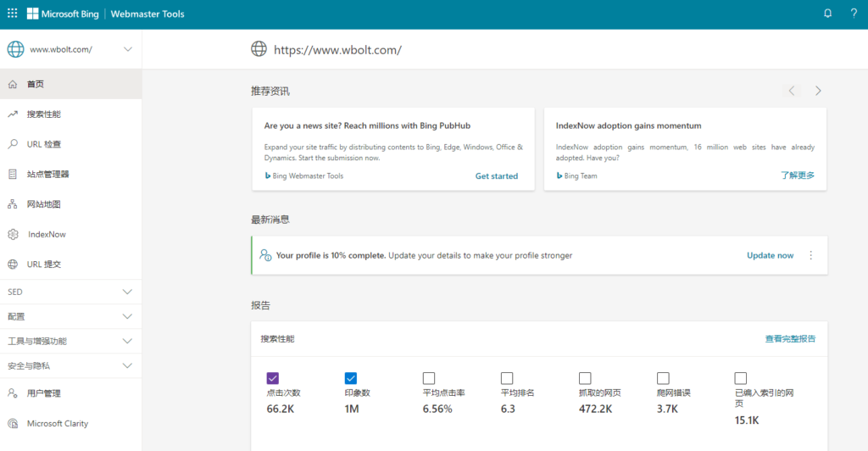
Task: Click the Get started link
Action: pos(496,176)
